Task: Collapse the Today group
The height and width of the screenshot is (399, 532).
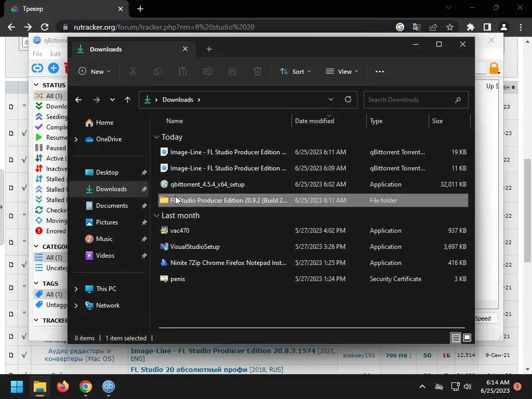Action: pyautogui.click(x=156, y=137)
